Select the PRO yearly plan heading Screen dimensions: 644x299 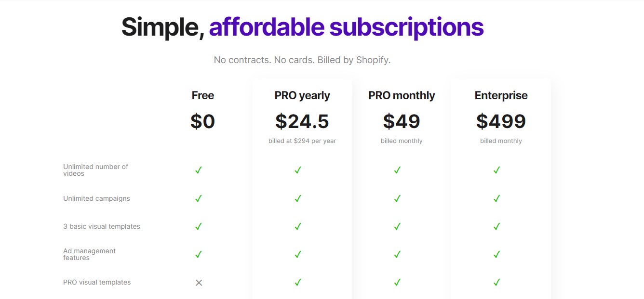[x=302, y=95]
